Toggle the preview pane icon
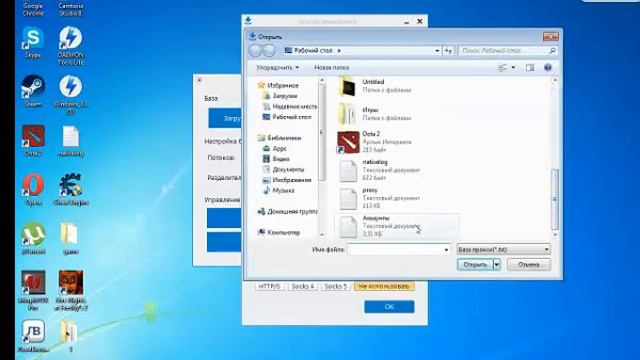Image resolution: width=640 pixels, height=360 pixels. click(530, 67)
